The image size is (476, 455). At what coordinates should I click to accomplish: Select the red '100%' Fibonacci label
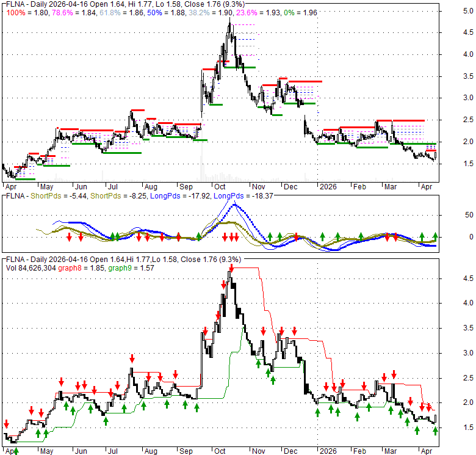pos(16,13)
